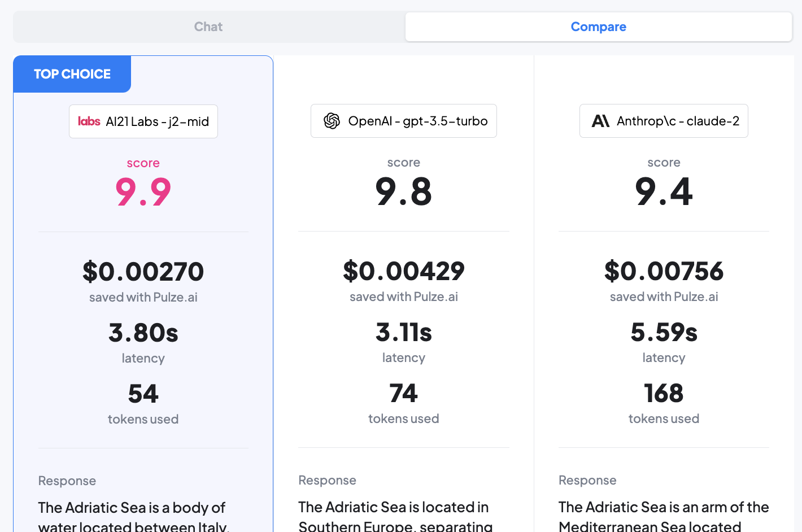Click the Anthropic logo icon
802x532 pixels.
[x=600, y=121]
